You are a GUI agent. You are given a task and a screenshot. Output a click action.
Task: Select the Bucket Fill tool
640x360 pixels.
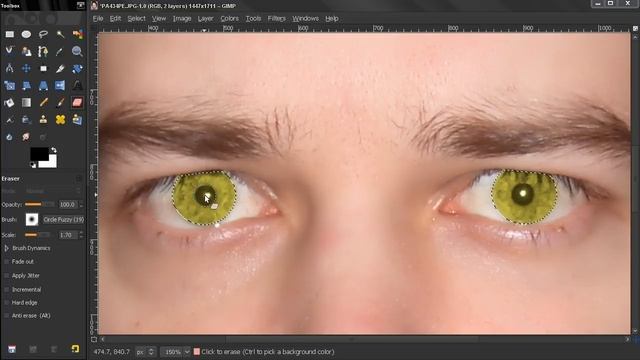point(9,102)
